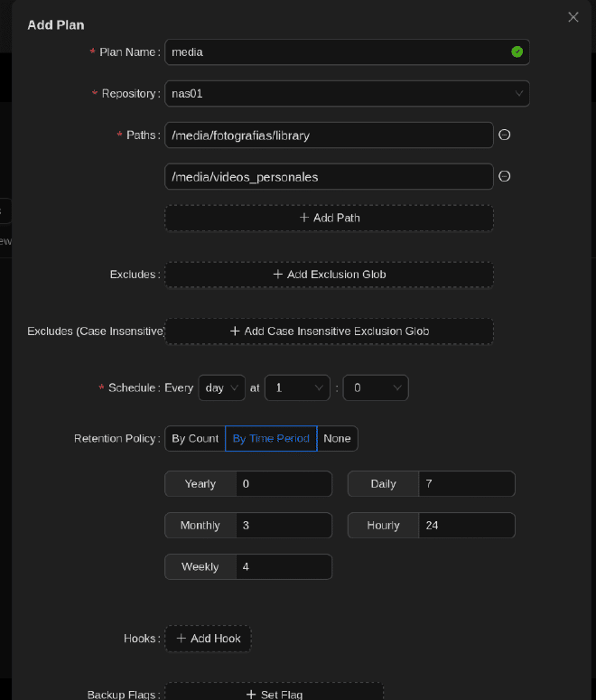Add an exclusion glob

click(x=329, y=275)
